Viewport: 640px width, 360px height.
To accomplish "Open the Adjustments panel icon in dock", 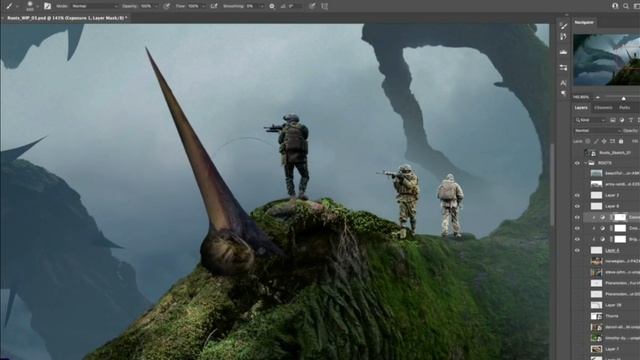I will click(x=564, y=67).
